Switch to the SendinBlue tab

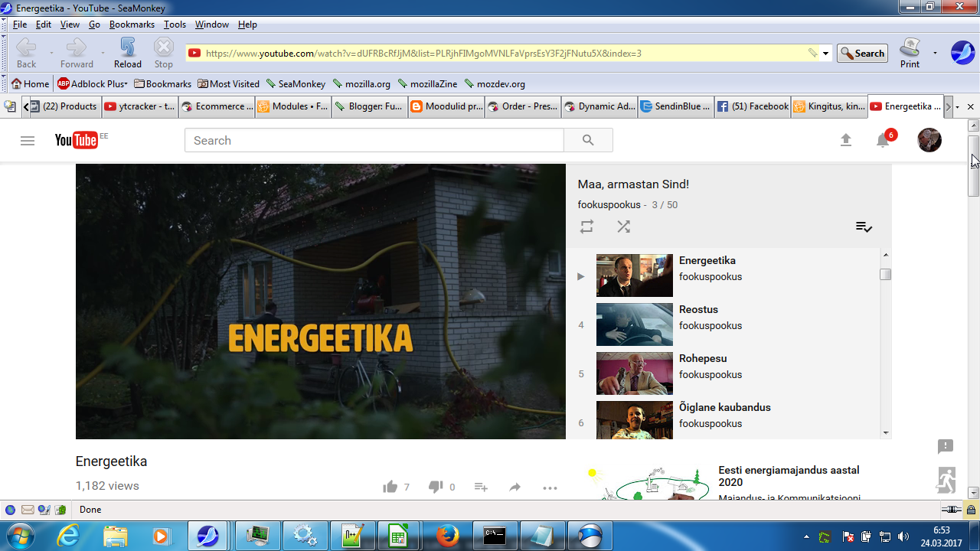pyautogui.click(x=676, y=106)
